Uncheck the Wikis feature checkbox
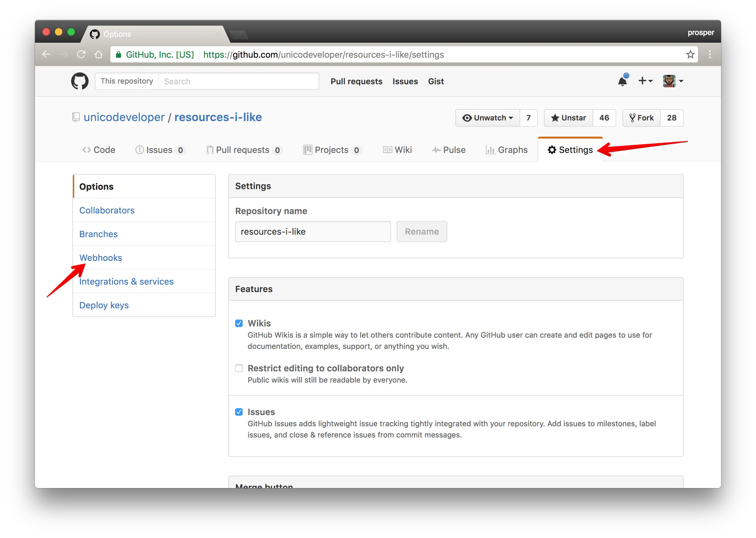This screenshot has width=756, height=538. tap(239, 323)
